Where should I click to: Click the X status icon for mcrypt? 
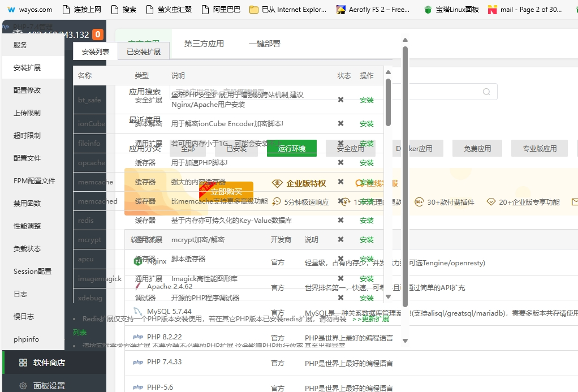[x=340, y=239]
